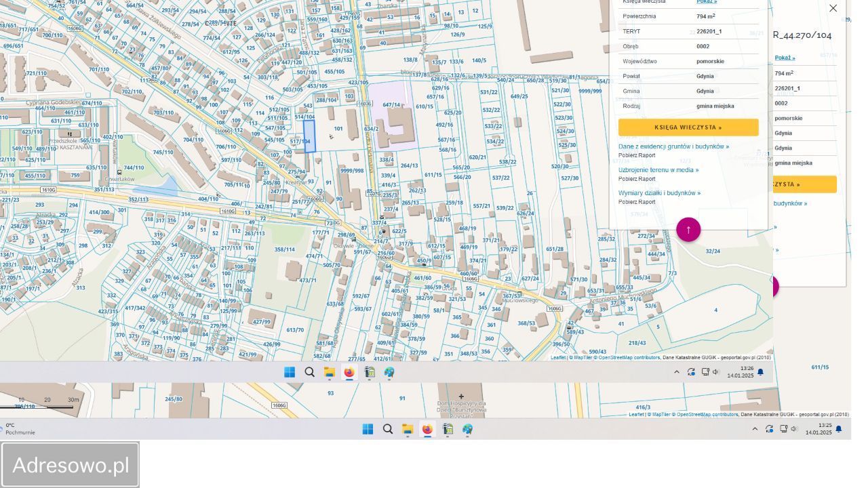Open volume tray icon in 13:25 taskbar

pos(794,429)
